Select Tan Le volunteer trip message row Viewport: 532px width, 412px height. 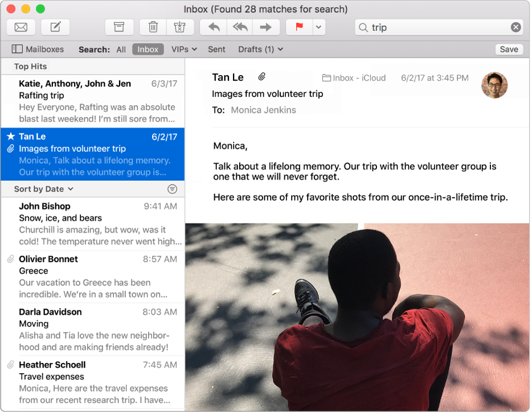(93, 154)
